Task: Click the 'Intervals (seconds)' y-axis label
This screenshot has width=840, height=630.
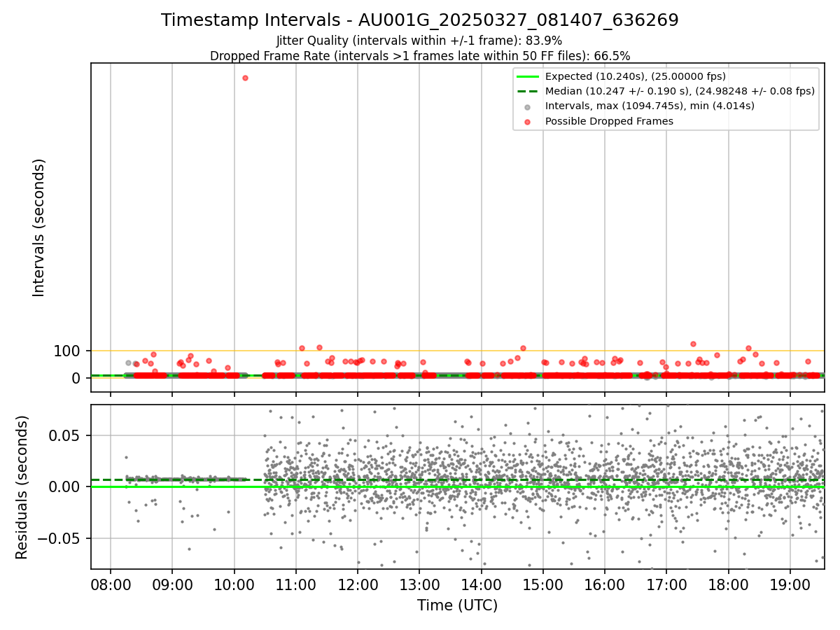Action: (x=39, y=227)
